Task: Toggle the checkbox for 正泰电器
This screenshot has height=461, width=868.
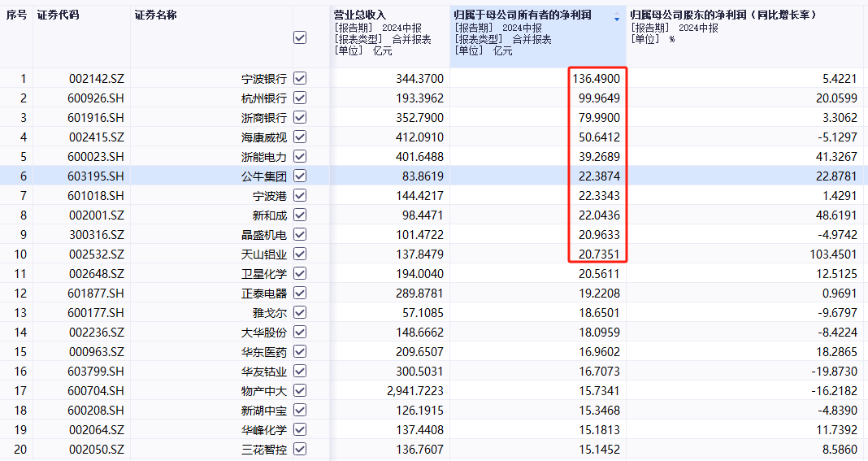Action: click(x=299, y=293)
